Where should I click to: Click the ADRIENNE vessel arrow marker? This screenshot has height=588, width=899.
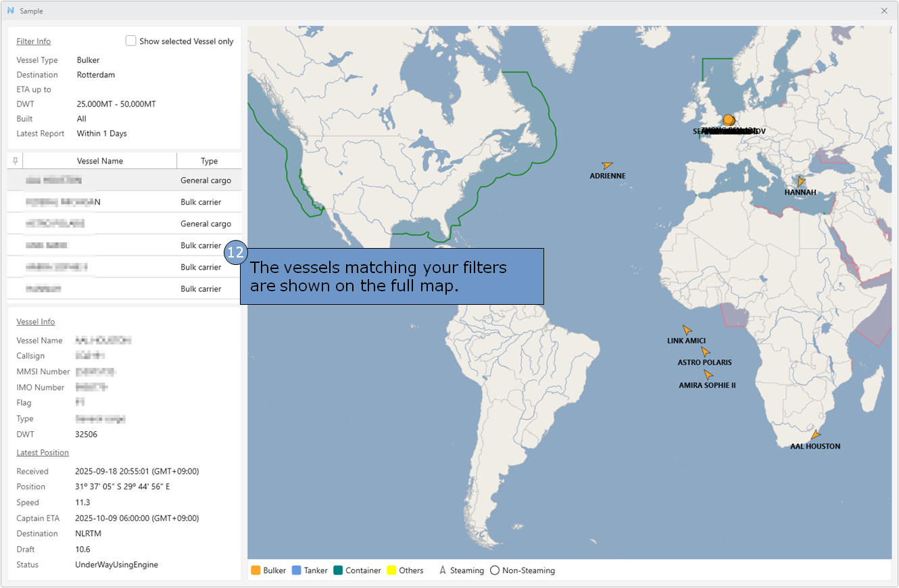(607, 165)
